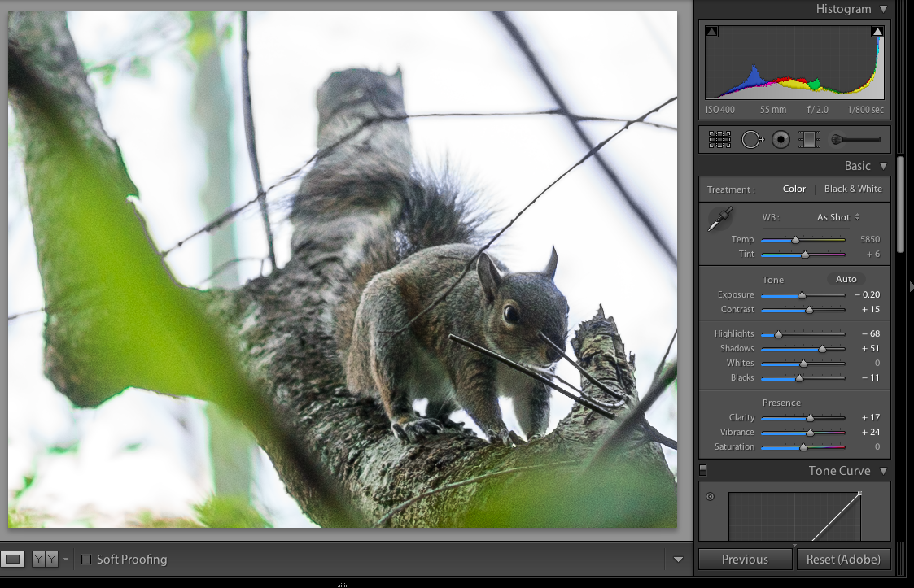This screenshot has height=588, width=914.
Task: Pick the White Balance eyedropper
Action: (x=720, y=219)
